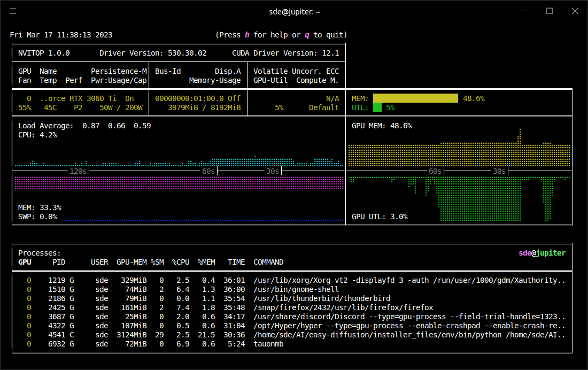Click the Processes: heading

[40, 253]
